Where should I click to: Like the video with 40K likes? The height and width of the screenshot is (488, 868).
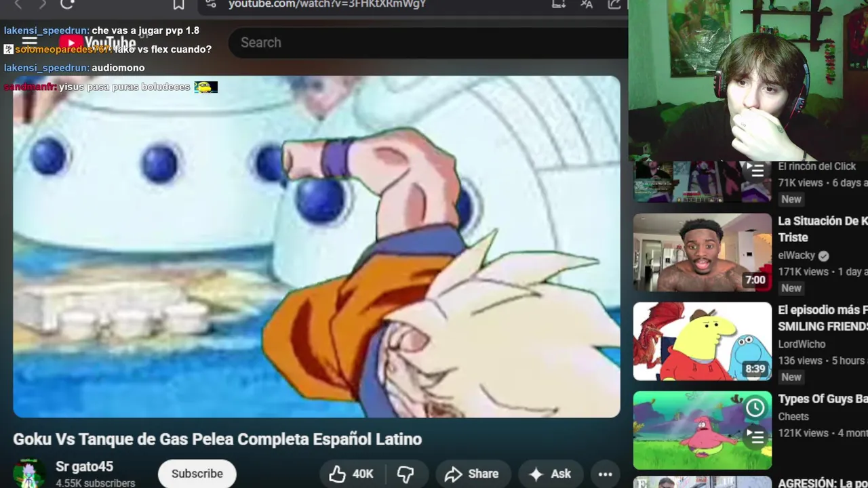tap(351, 474)
